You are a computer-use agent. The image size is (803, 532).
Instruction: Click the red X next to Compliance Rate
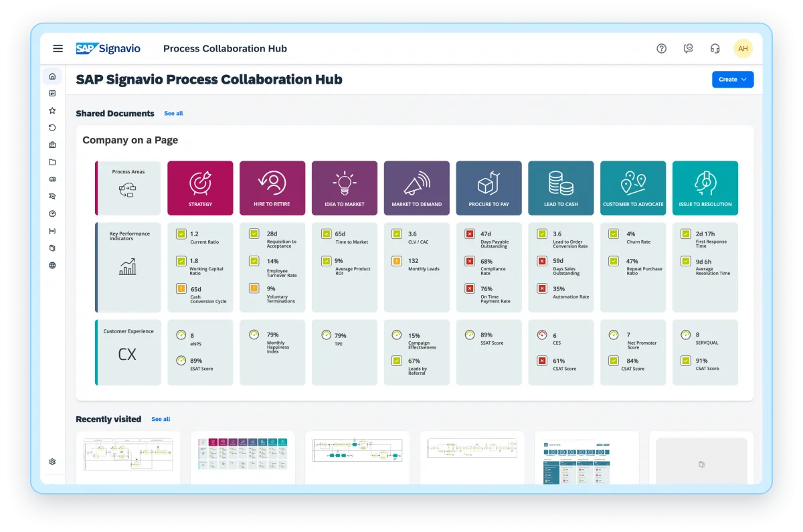pyautogui.click(x=470, y=261)
